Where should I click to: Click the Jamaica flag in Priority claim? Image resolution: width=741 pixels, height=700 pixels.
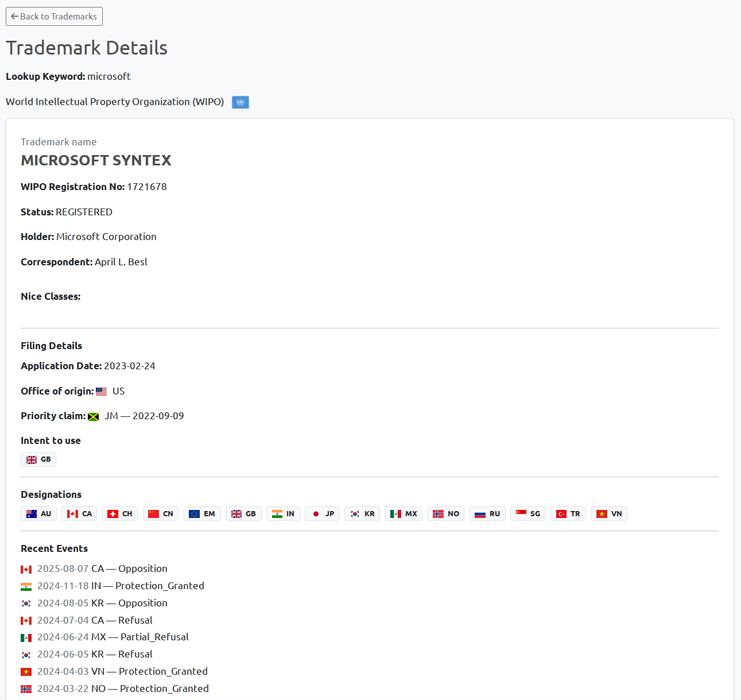pyautogui.click(x=94, y=416)
